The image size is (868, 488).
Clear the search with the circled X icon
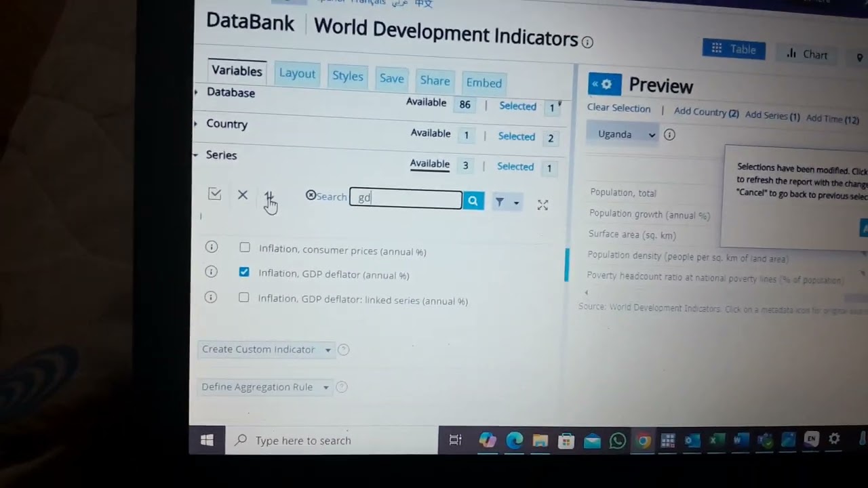click(x=311, y=195)
